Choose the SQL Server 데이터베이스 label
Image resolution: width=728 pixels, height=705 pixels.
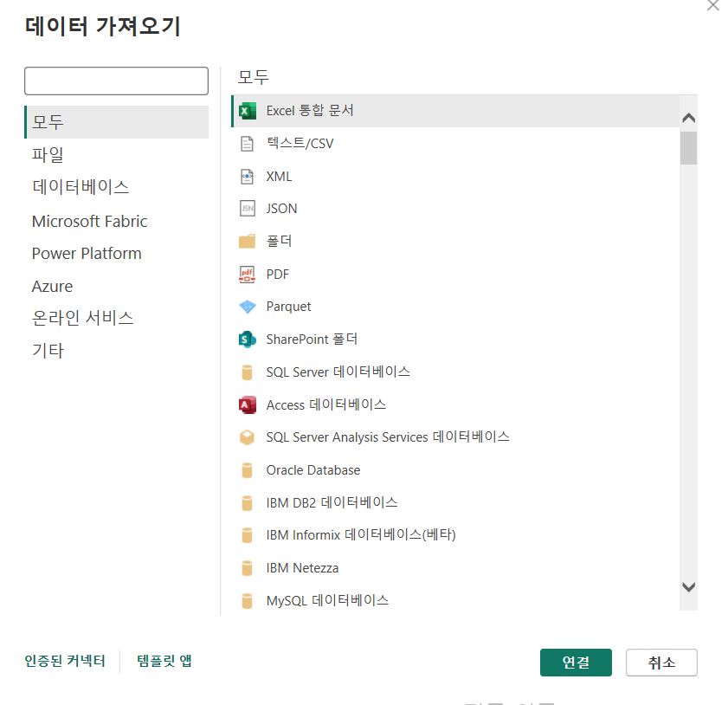click(338, 372)
